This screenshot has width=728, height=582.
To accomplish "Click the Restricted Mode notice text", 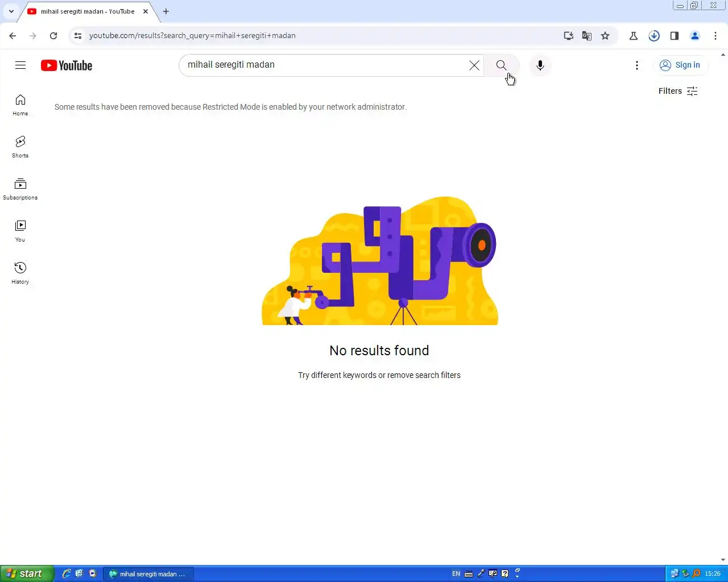I will (x=230, y=107).
